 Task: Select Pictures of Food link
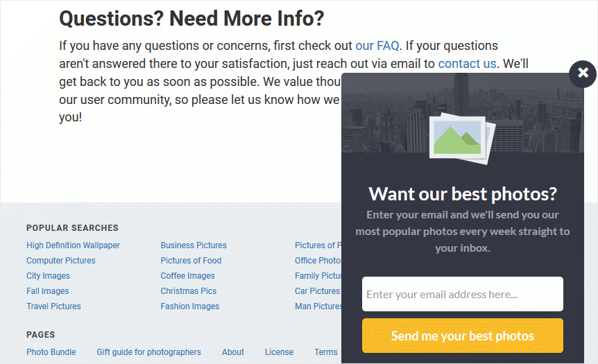click(x=191, y=260)
